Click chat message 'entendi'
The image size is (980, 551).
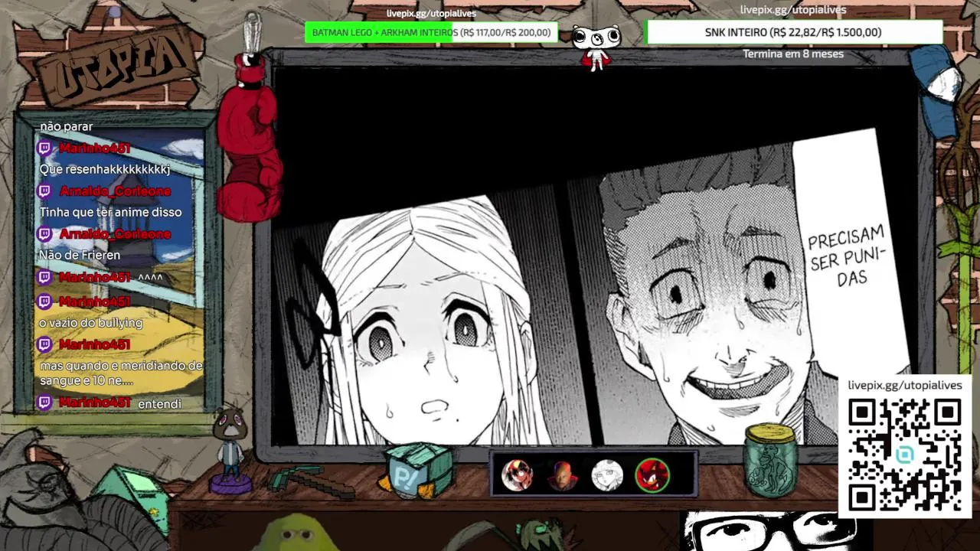click(x=159, y=403)
